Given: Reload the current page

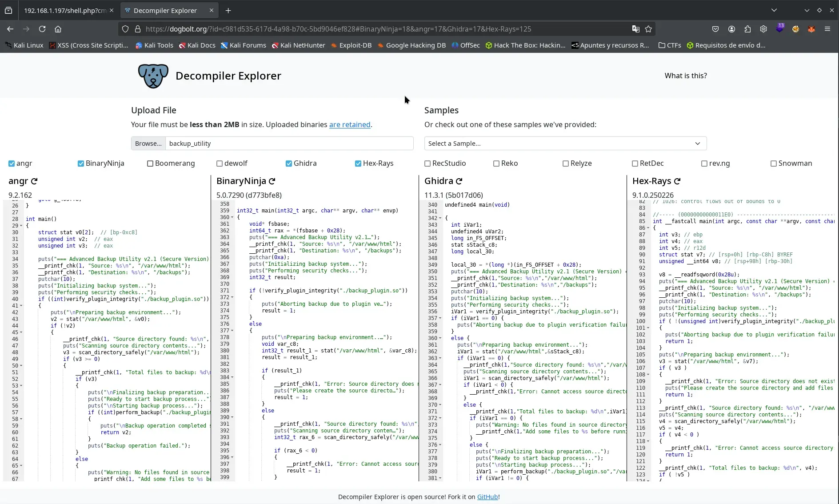Looking at the screenshot, I should pos(42,29).
